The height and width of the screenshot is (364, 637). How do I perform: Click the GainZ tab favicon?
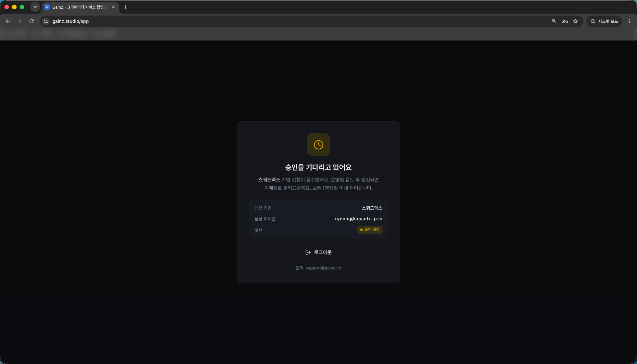point(47,7)
